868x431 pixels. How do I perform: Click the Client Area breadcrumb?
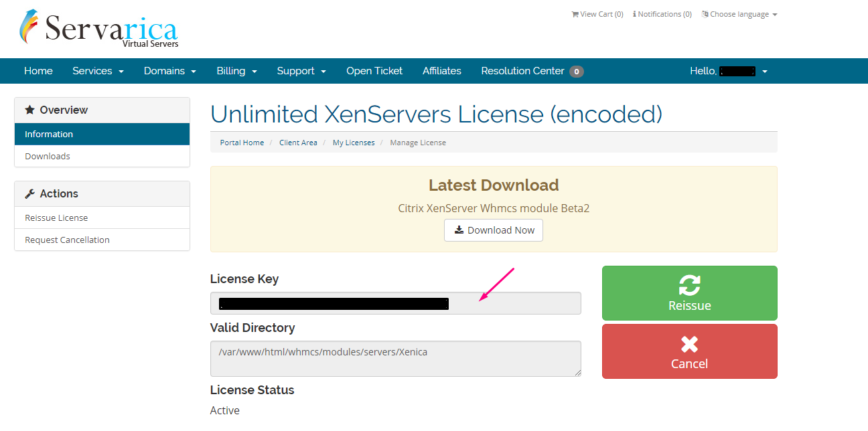click(298, 143)
